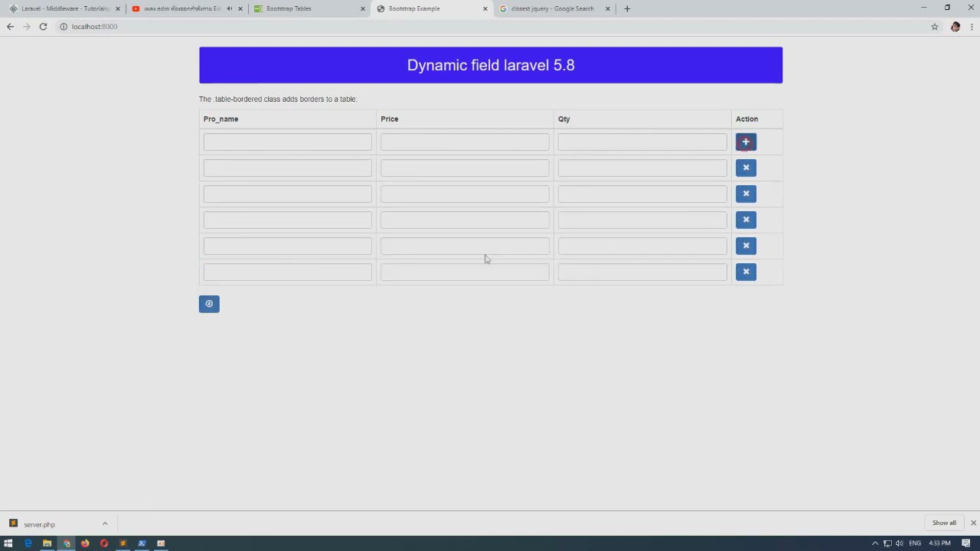This screenshot has width=980, height=551.
Task: Expand server.php download options arrow
Action: [x=105, y=524]
